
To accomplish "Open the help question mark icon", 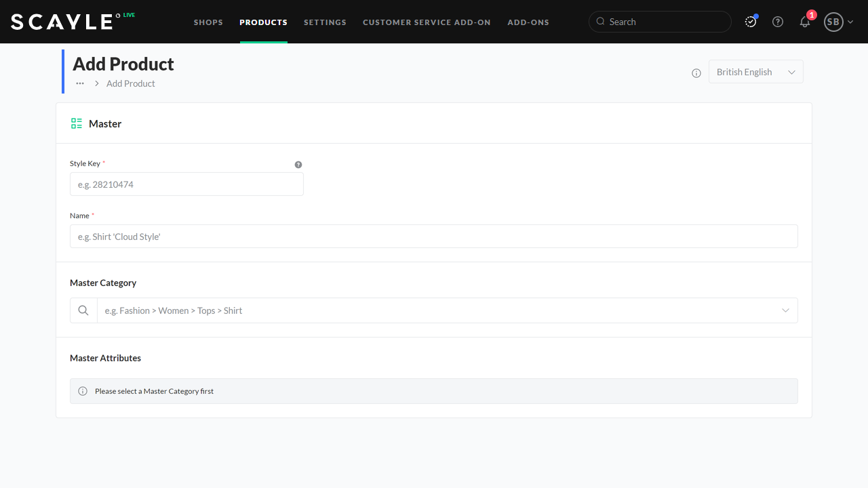I will click(x=778, y=22).
